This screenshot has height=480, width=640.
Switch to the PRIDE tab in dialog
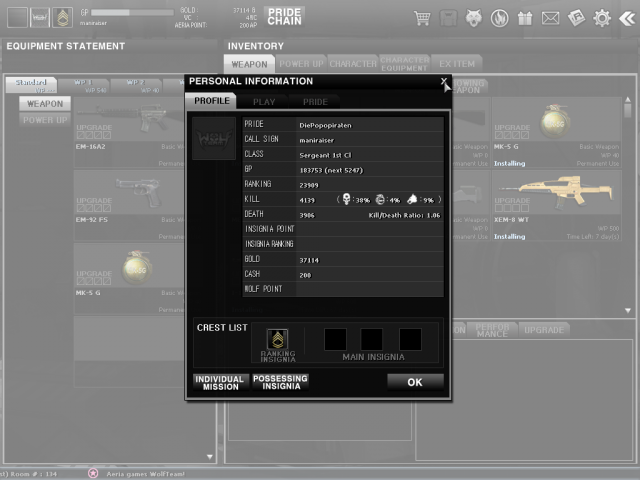pos(315,101)
